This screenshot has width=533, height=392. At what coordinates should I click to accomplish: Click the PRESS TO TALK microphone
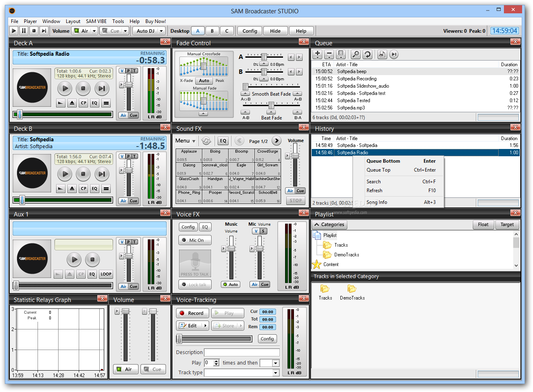click(x=195, y=263)
